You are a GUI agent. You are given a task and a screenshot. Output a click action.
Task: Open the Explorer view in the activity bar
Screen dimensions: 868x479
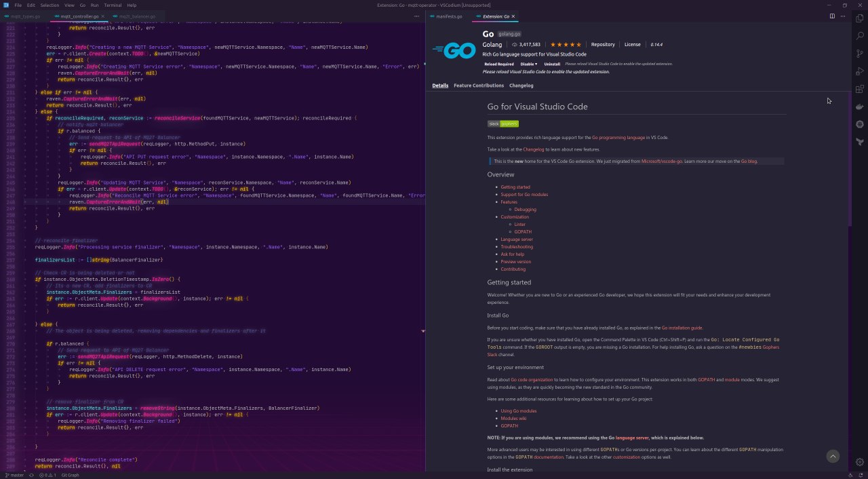(860, 18)
